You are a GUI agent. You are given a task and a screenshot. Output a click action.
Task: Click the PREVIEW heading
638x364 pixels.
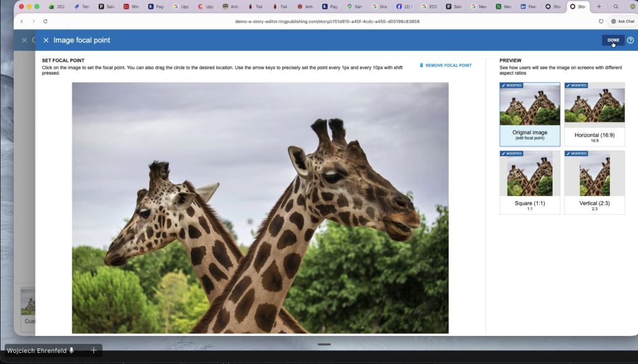click(510, 60)
